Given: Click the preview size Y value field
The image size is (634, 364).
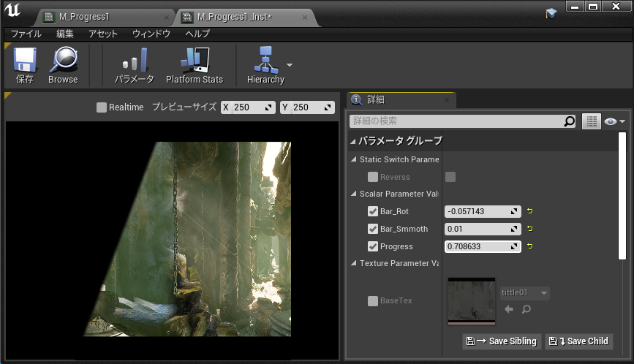Looking at the screenshot, I should (307, 107).
